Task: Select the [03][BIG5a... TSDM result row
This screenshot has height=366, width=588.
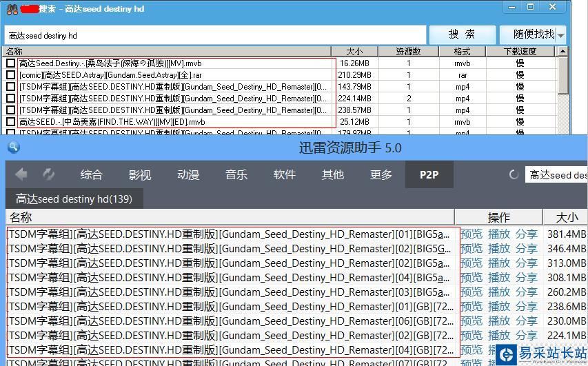Action: point(228,292)
